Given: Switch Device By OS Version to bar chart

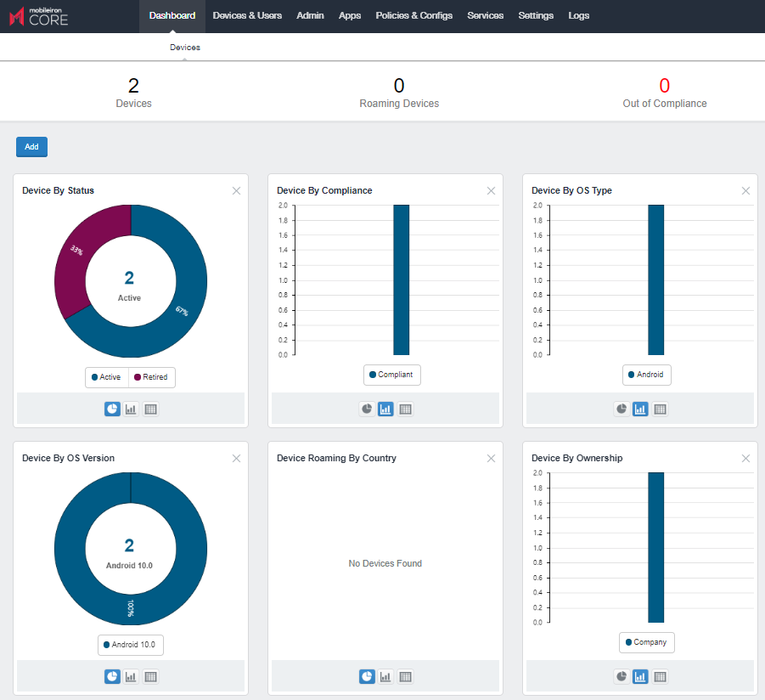Looking at the screenshot, I should pos(131,677).
